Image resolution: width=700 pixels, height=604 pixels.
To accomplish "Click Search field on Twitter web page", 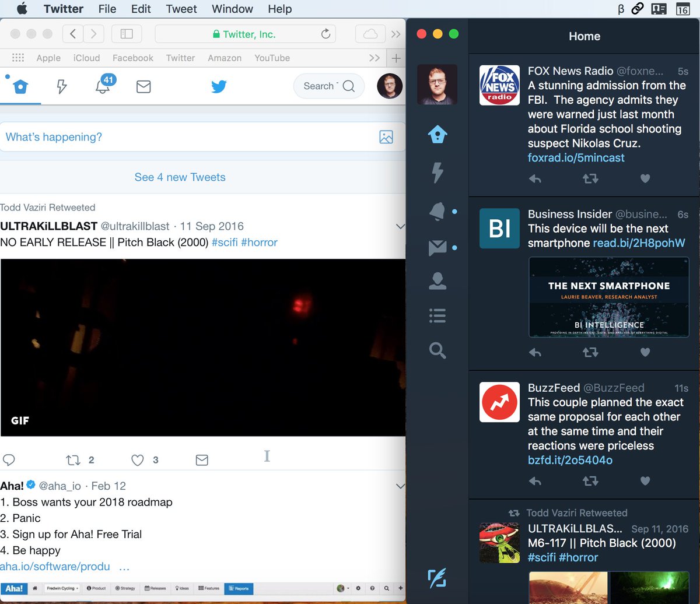I will [329, 86].
